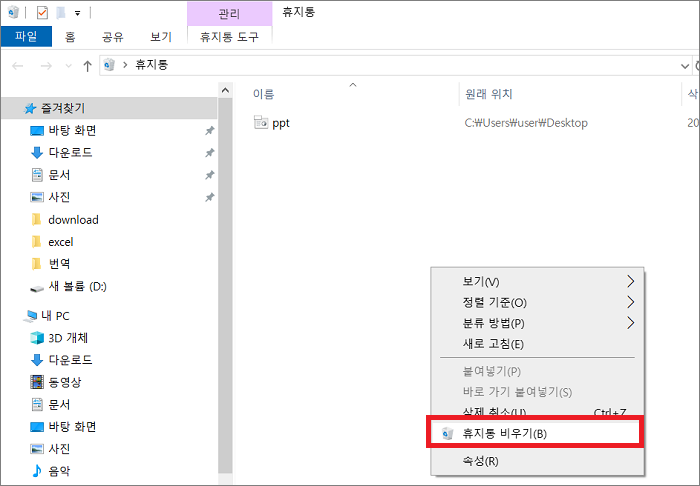Click the pin icon next to 문서

(209, 175)
